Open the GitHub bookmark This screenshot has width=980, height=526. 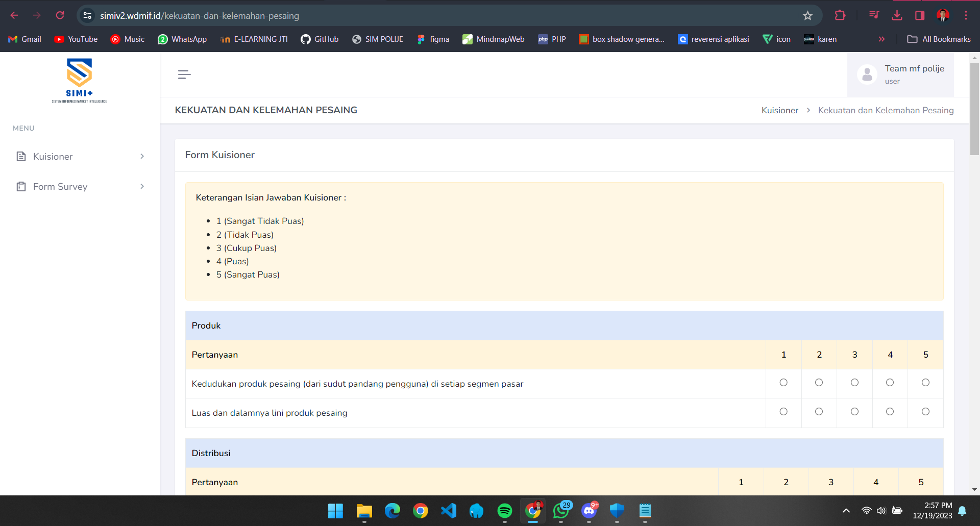[320, 39]
